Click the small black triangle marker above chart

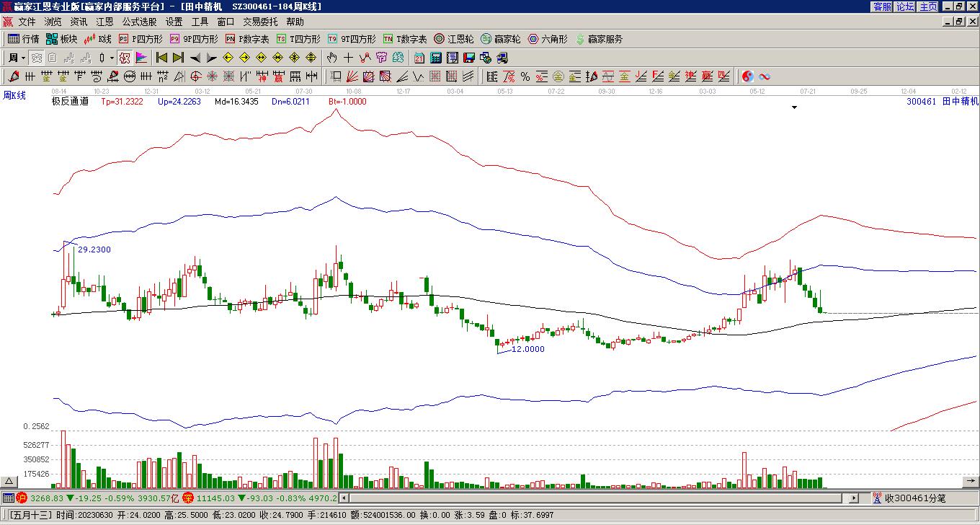[x=795, y=107]
